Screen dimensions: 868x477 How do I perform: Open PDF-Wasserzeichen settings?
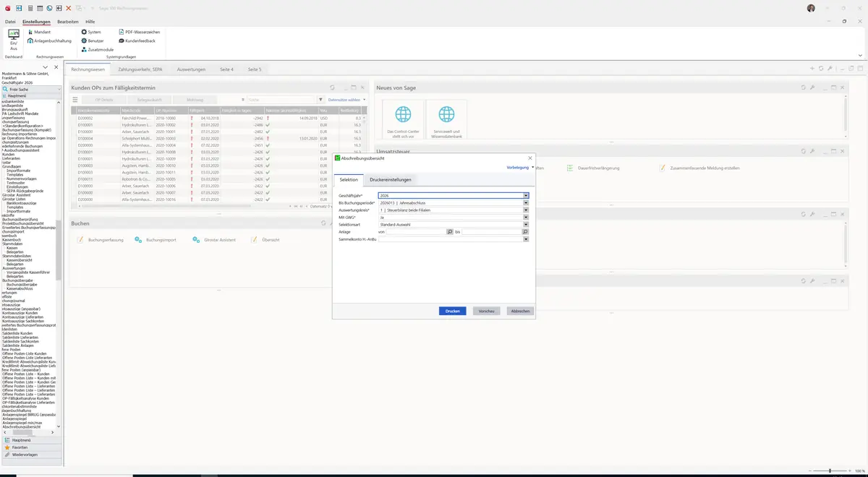(139, 32)
